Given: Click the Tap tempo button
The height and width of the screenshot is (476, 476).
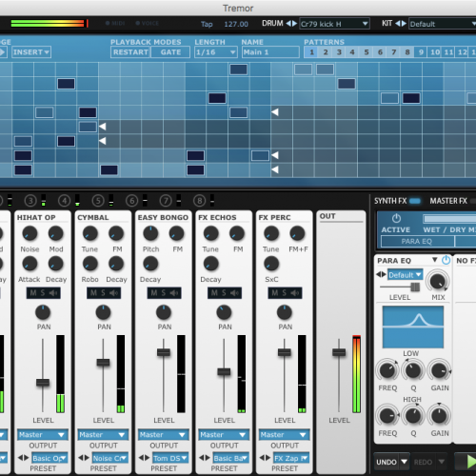Looking at the screenshot, I should 207,24.
